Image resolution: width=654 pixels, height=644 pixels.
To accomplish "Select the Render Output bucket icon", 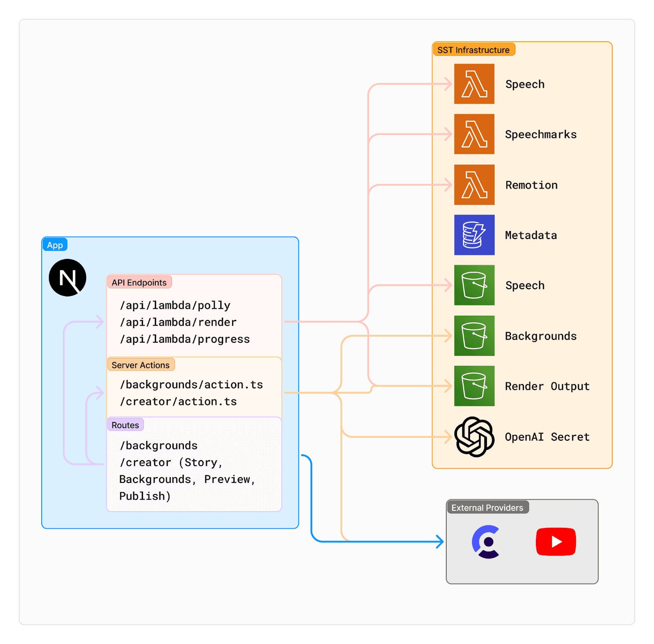I will tap(474, 386).
